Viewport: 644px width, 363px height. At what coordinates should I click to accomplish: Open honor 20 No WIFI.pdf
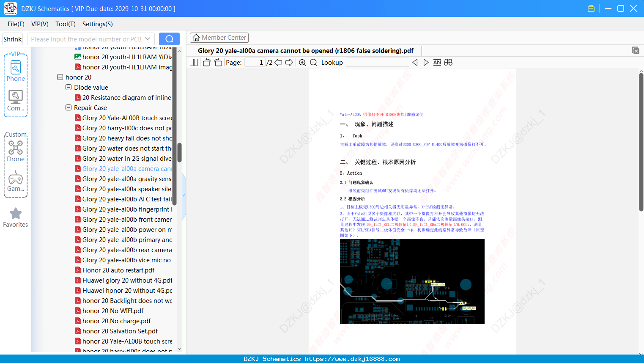click(109, 311)
